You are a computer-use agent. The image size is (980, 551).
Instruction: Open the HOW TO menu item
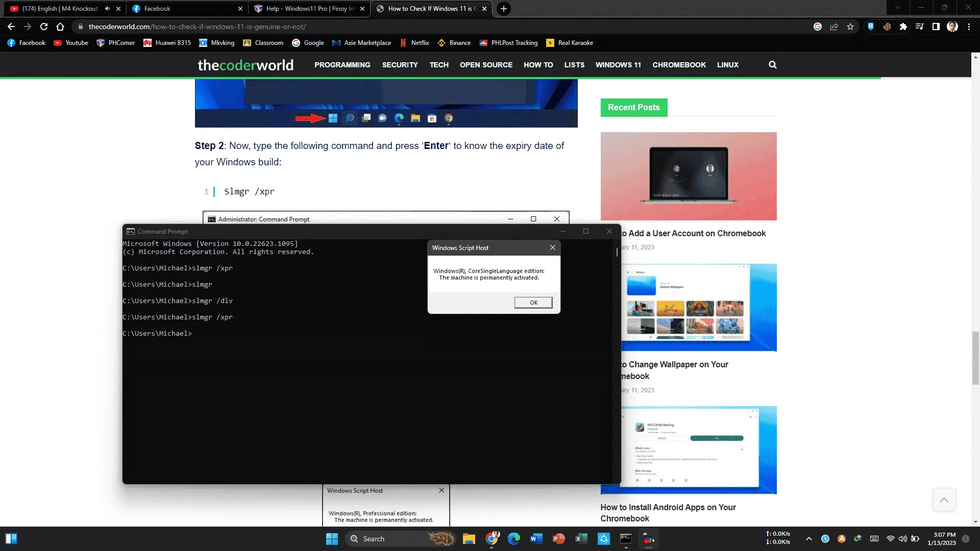click(538, 65)
